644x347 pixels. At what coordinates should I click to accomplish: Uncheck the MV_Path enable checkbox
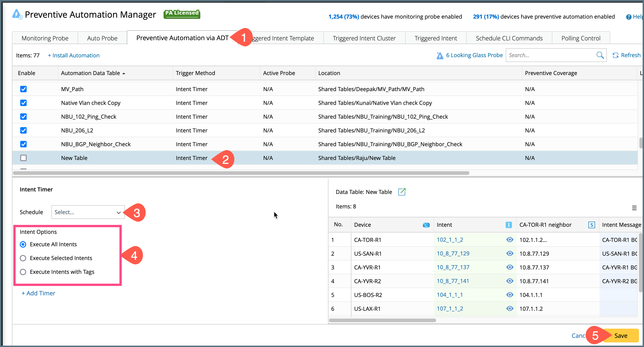(x=23, y=89)
